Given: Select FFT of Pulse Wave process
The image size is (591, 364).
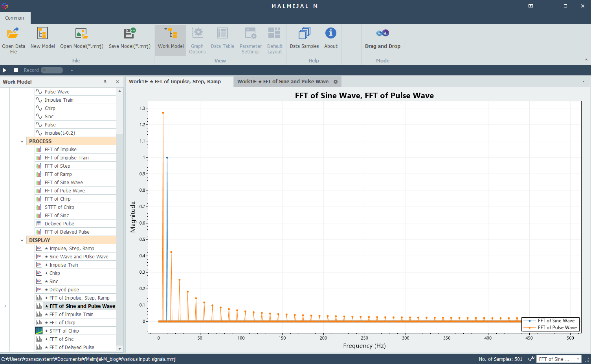Looking at the screenshot, I should 75,190.
